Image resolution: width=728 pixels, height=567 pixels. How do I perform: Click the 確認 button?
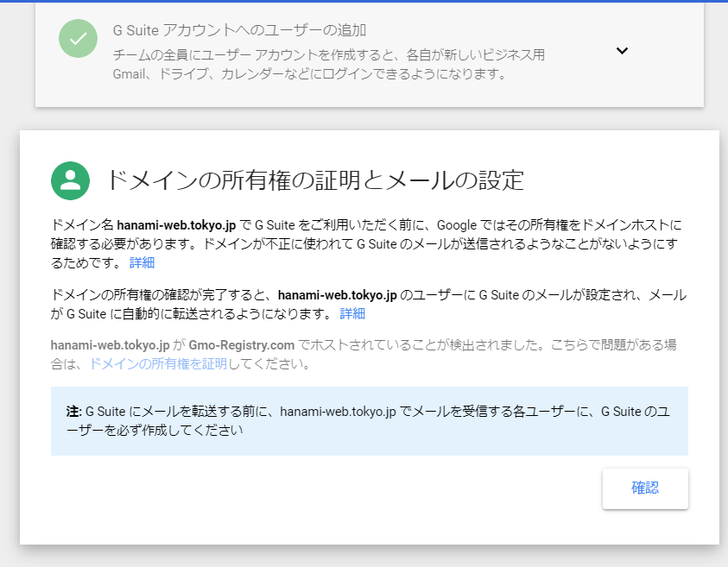645,488
